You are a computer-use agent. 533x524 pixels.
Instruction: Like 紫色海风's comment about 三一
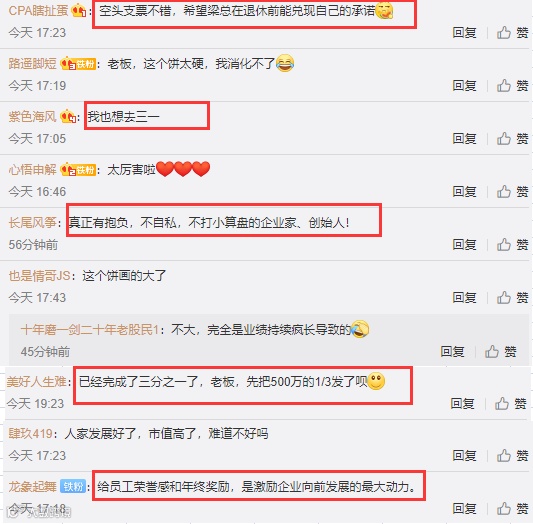[x=513, y=139]
